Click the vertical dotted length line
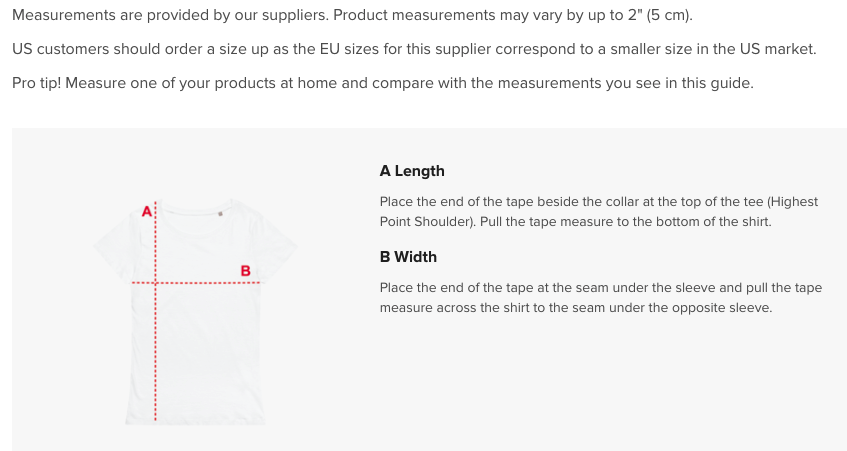Screen dimensions: 847x451 (x=156, y=312)
